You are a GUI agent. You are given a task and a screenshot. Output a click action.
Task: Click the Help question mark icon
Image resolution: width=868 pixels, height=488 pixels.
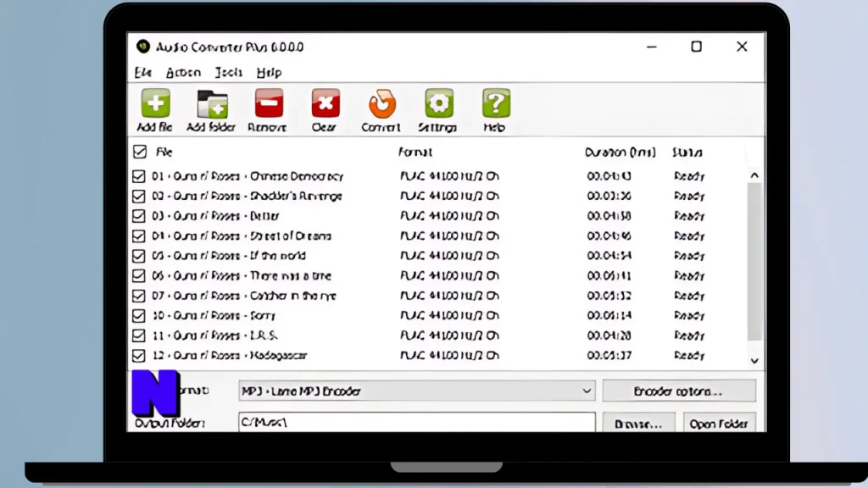(496, 103)
